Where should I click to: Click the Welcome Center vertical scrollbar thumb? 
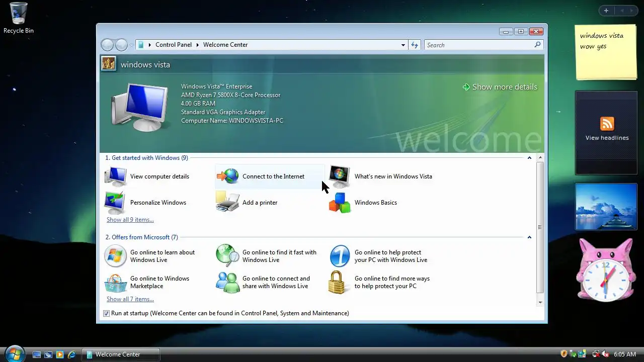point(540,227)
